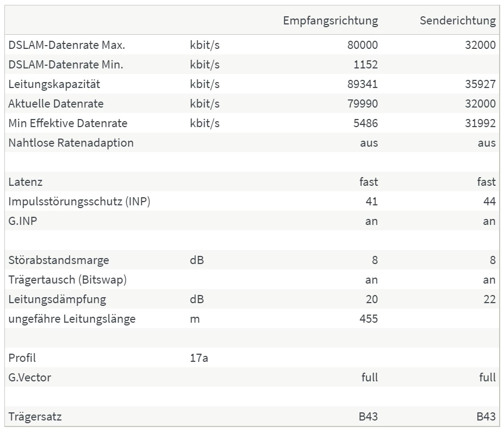Select the Impulsstörungsschutz (INP) label
The image size is (504, 433).
tap(79, 202)
